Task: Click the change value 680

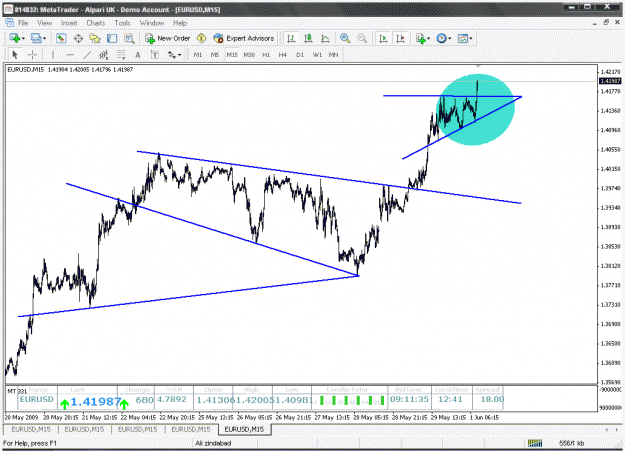Action: point(144,400)
